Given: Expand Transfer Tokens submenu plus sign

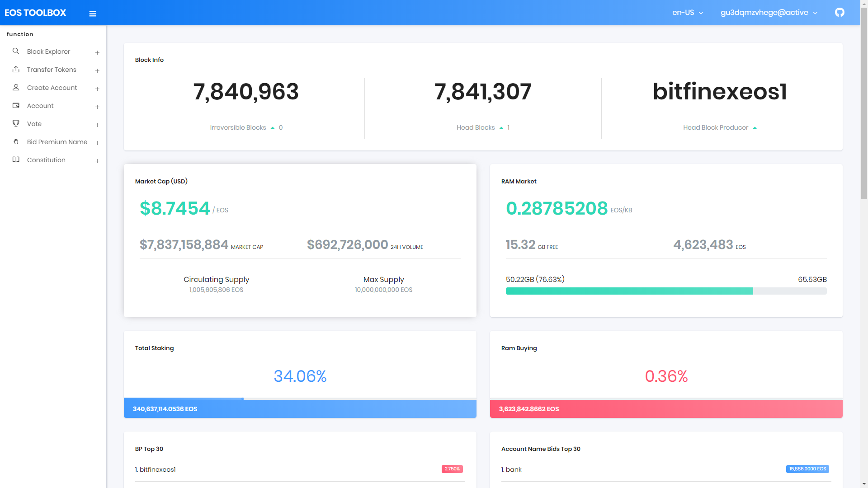Looking at the screenshot, I should pos(97,70).
